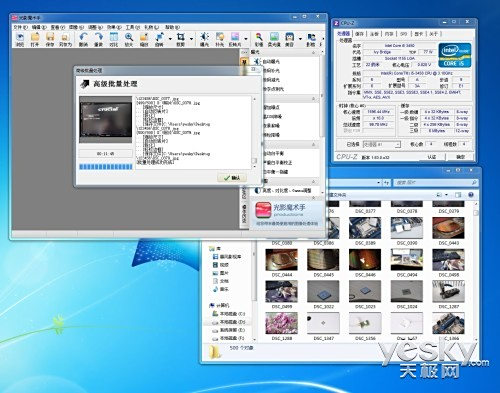Select the DSC_1288 pink flowers thumbnail
This screenshot has width=500, height=393.
282,323
